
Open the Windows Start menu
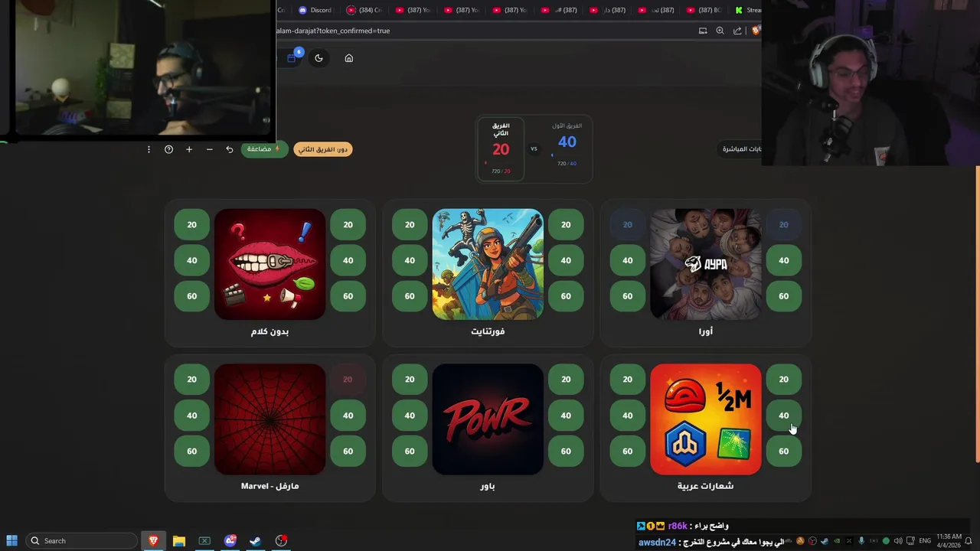(11, 541)
